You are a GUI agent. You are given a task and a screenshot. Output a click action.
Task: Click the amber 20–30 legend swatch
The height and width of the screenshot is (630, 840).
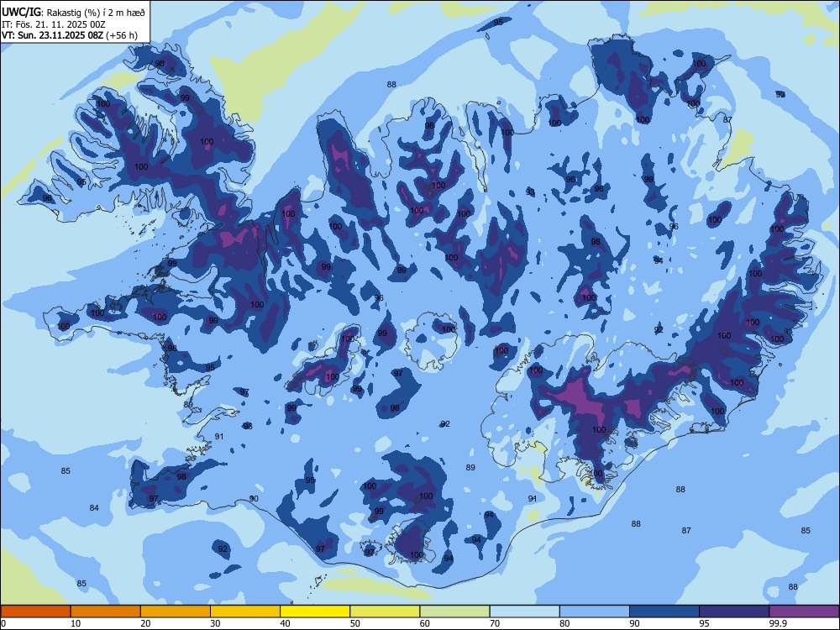[176, 612]
